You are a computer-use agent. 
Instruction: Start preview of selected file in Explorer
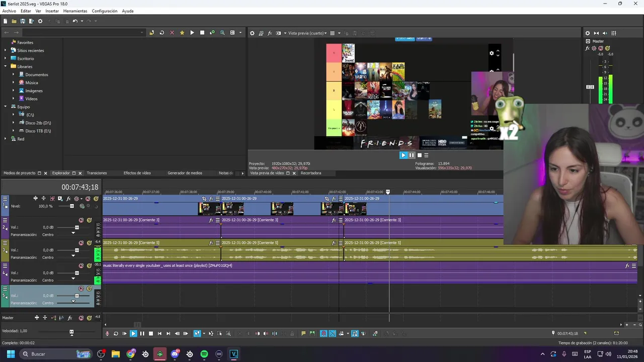coord(192,33)
